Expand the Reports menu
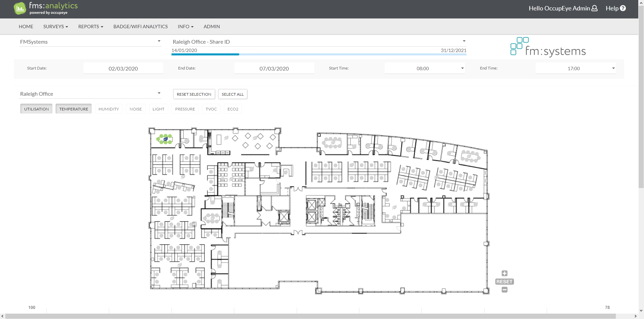The image size is (644, 319). [x=91, y=27]
